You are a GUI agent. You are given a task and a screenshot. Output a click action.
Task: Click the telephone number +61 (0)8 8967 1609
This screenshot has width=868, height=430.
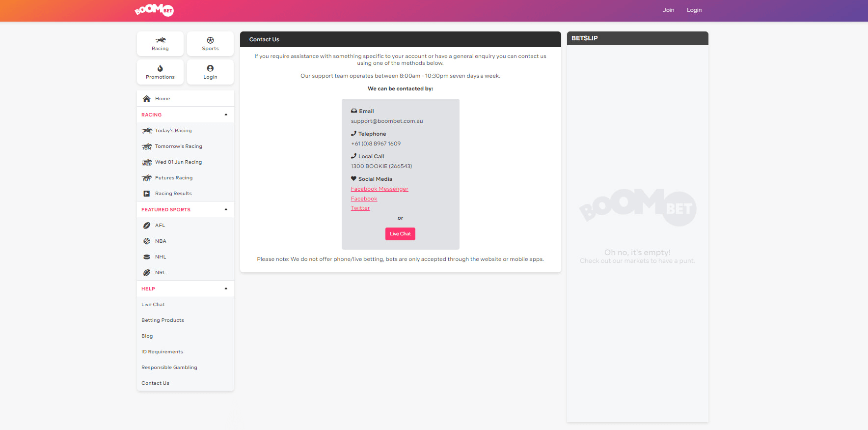[376, 143]
